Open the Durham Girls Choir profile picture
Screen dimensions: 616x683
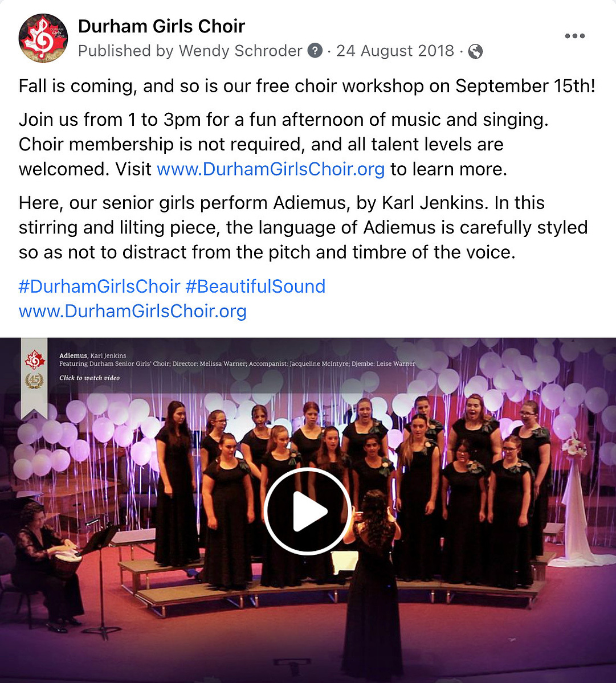43,38
